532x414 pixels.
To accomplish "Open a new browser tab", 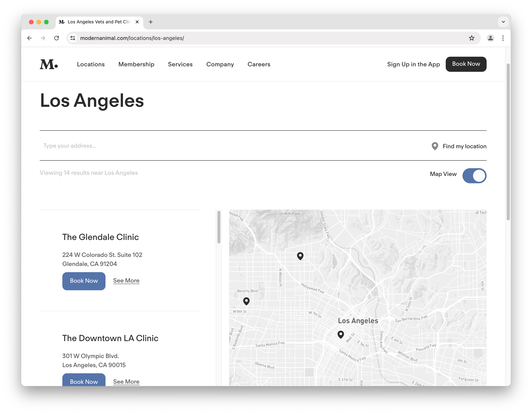I will tap(151, 22).
